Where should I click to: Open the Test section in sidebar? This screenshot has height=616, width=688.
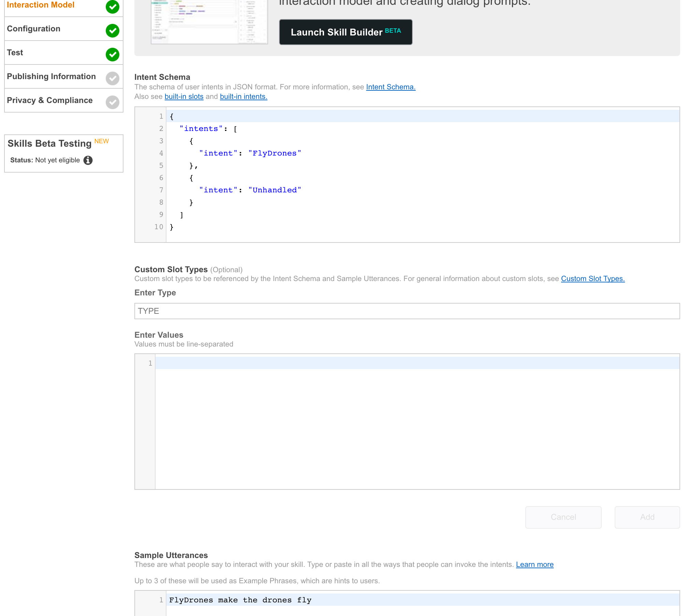tap(15, 53)
